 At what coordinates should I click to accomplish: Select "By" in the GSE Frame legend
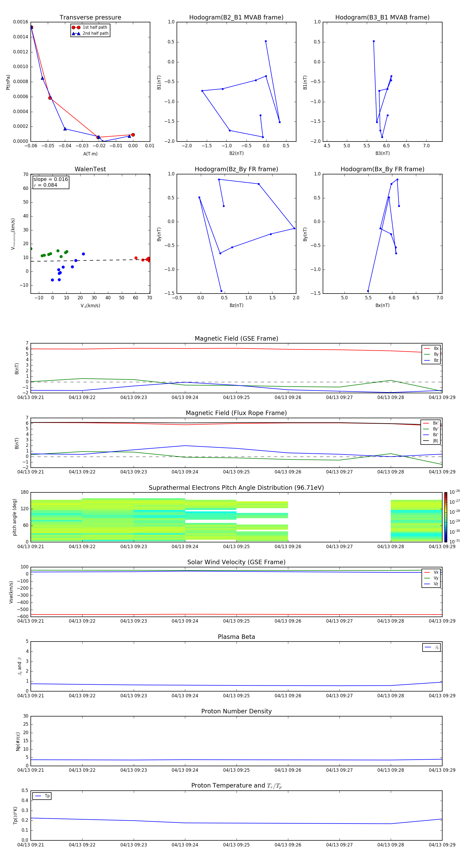[431, 354]
